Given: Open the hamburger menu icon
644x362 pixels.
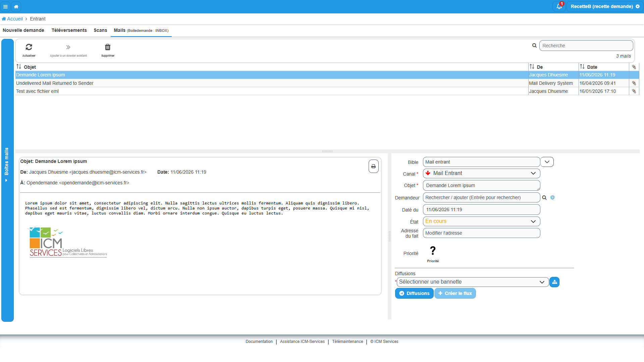Looking at the screenshot, I should pyautogui.click(x=5, y=6).
